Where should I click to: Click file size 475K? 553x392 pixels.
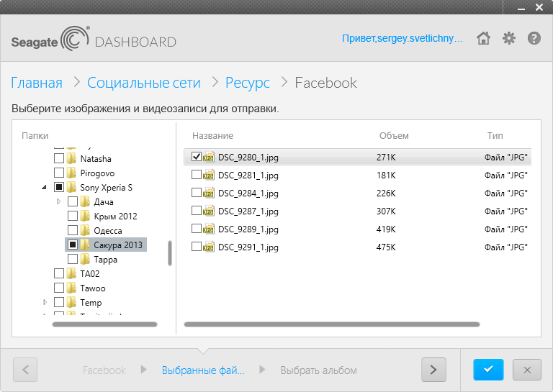(x=386, y=247)
